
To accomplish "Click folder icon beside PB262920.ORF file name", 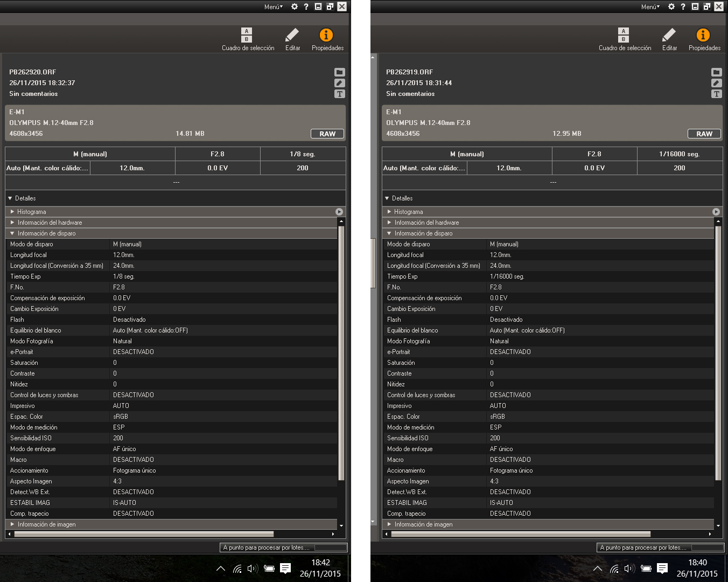I will click(339, 72).
